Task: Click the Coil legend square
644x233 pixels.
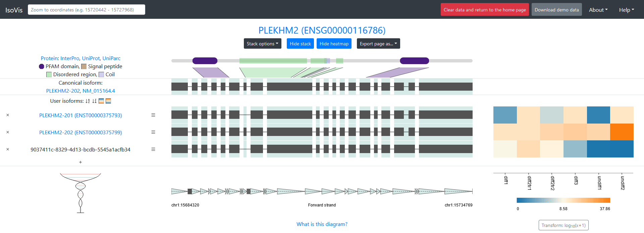Action: (x=101, y=75)
